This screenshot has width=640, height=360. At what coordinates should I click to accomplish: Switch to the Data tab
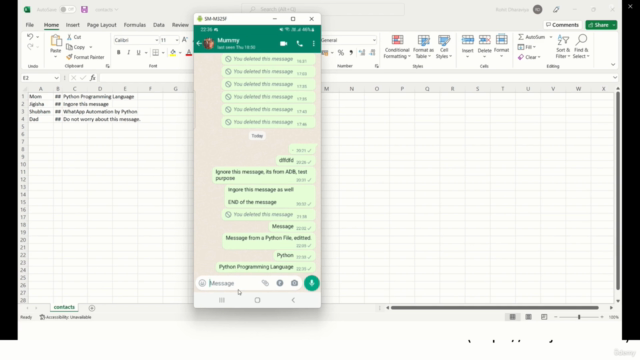(159, 25)
